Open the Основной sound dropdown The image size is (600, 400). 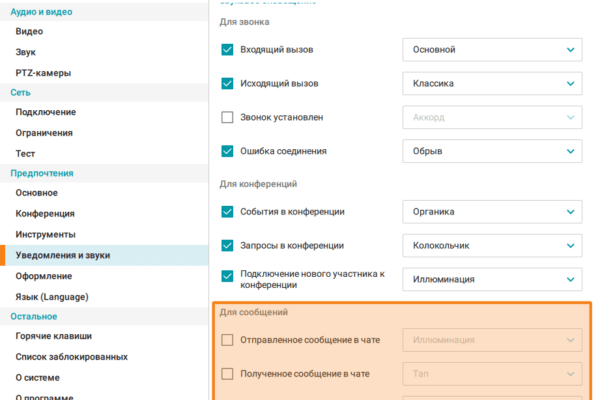491,49
